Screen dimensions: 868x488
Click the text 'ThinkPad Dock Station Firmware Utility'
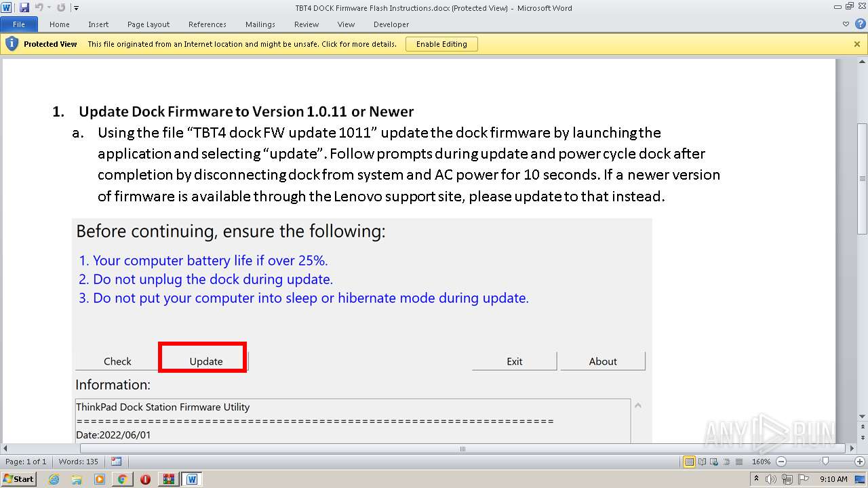[x=163, y=407]
